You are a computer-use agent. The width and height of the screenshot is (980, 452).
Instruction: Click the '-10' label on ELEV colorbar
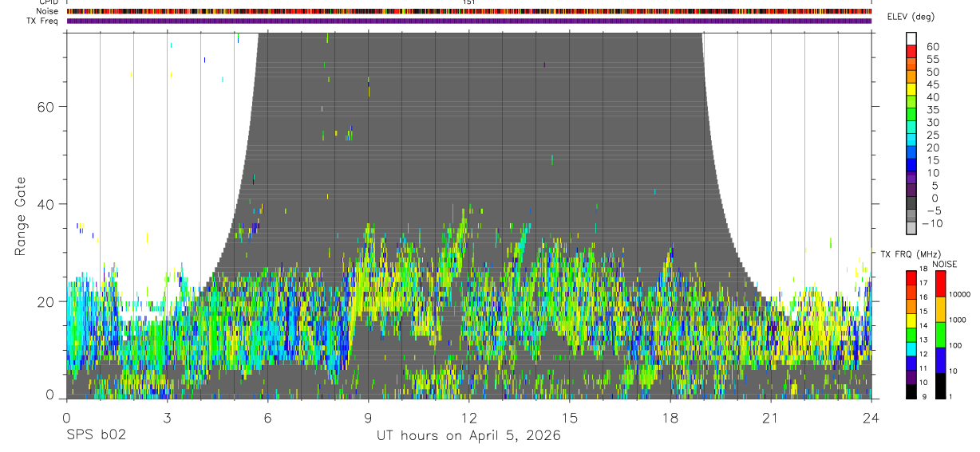tap(932, 224)
